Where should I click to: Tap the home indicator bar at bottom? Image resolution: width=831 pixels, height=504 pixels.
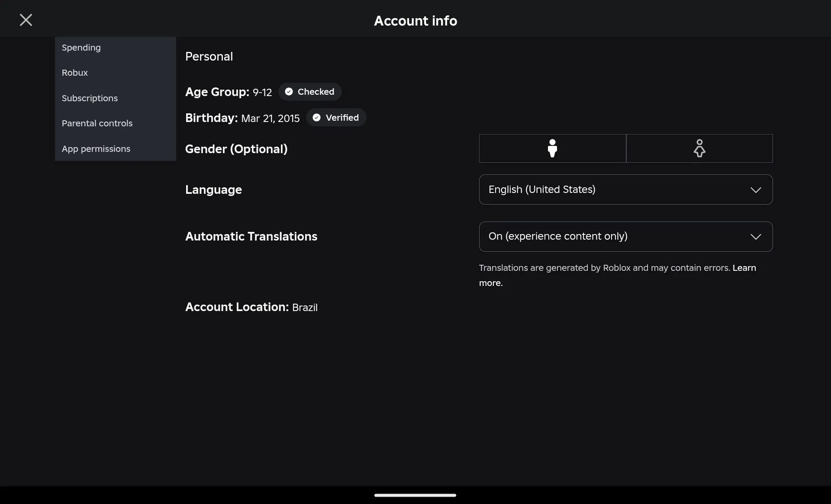[415, 495]
